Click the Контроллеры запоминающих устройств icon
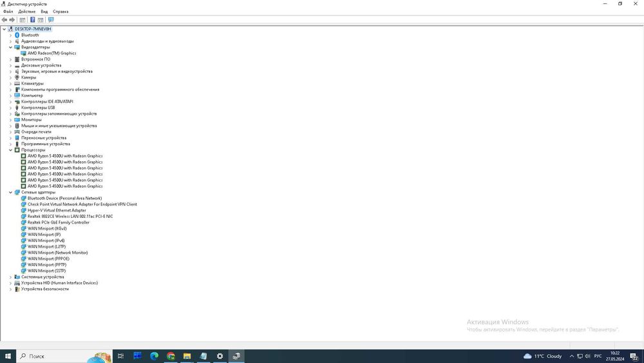The width and height of the screenshot is (644, 363). [x=17, y=114]
